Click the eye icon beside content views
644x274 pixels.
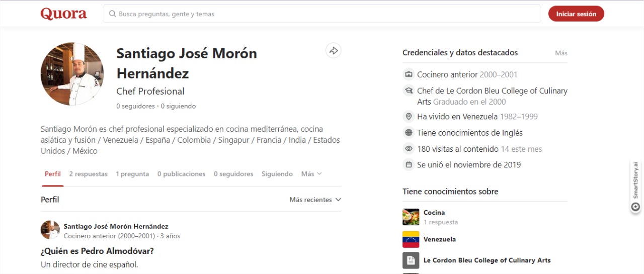coord(409,149)
